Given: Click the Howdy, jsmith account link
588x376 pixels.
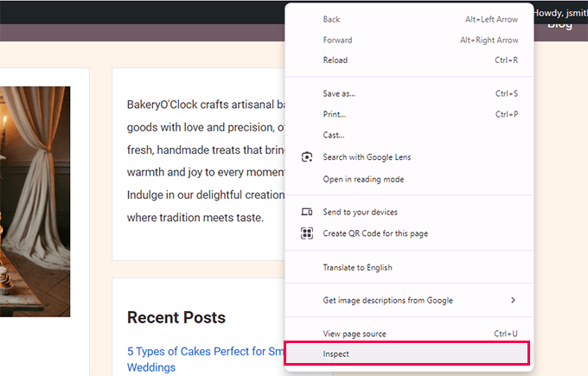Looking at the screenshot, I should [559, 12].
